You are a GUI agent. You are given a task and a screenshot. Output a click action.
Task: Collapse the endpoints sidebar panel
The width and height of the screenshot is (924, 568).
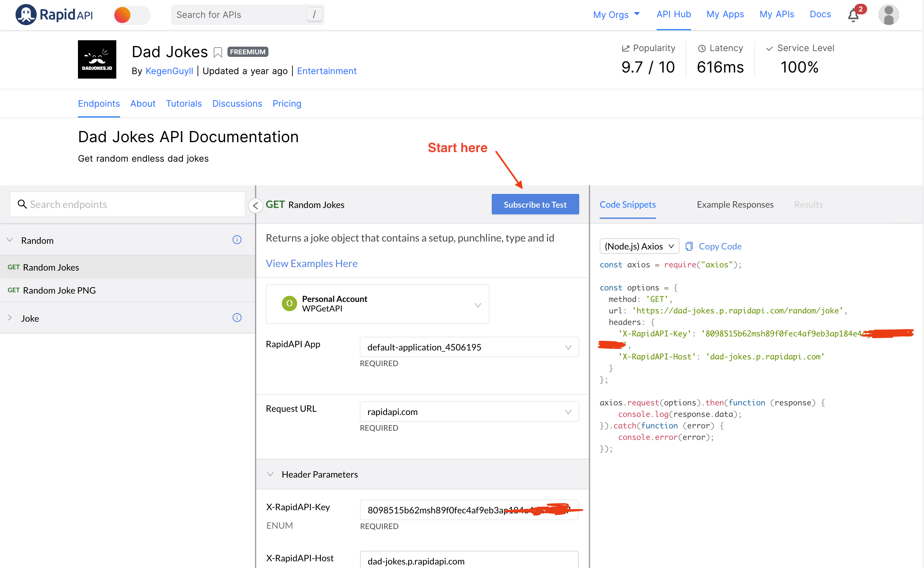(255, 205)
